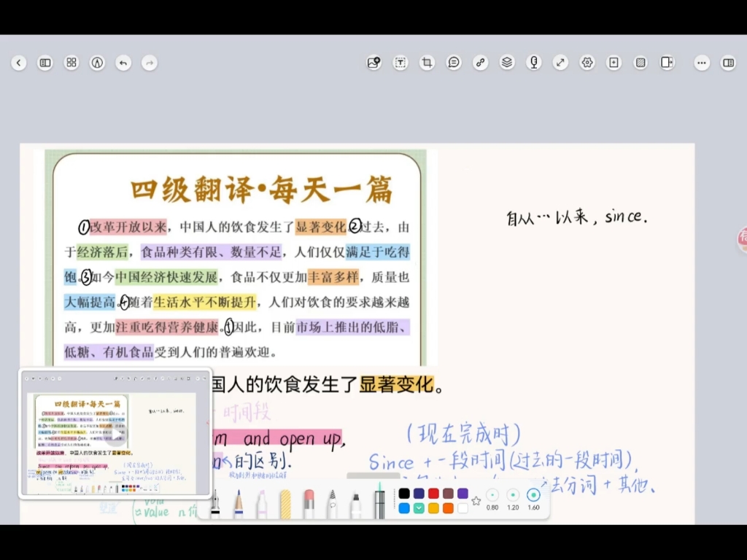
Task: Select the pink-capped eraser tool
Action: (309, 505)
